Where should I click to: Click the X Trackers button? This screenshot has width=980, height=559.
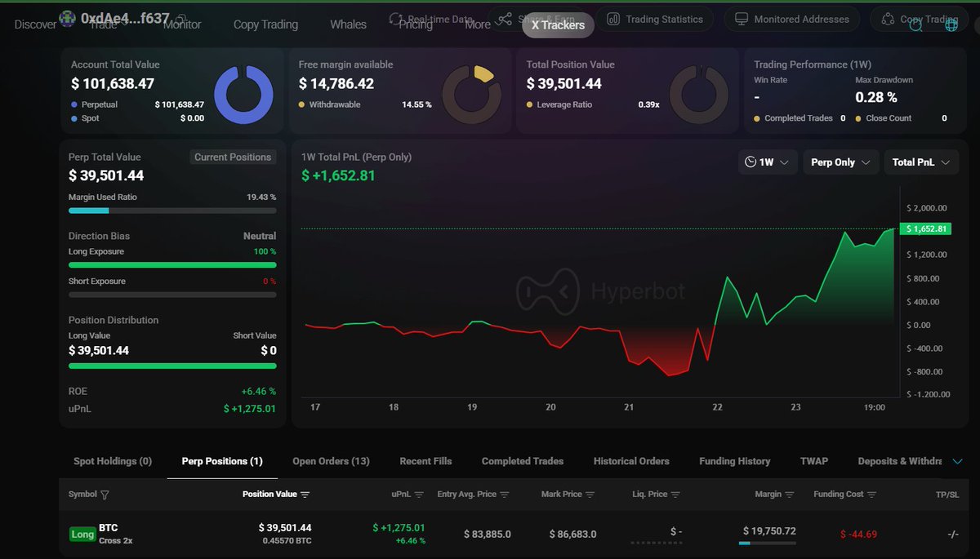tap(558, 25)
